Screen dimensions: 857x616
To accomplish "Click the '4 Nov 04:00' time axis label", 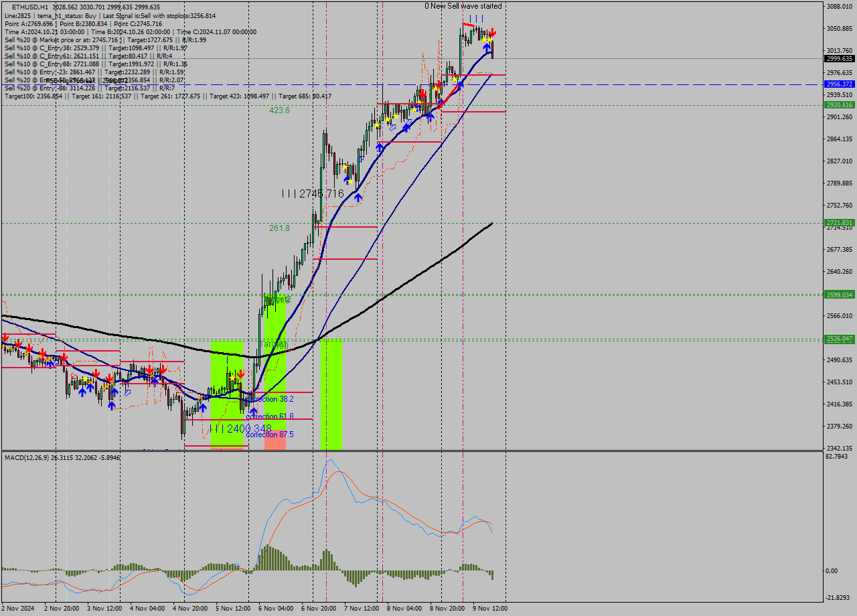I will [x=147, y=609].
